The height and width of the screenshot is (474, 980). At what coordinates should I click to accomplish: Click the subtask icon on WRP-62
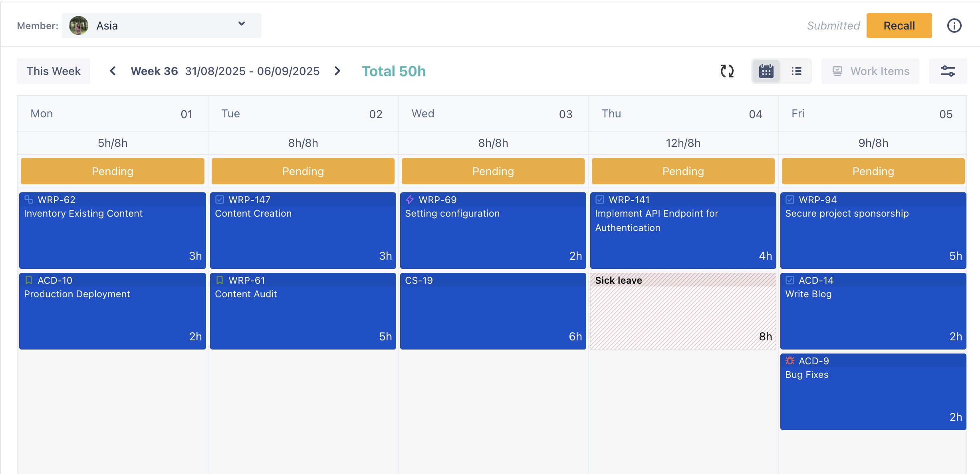(29, 199)
